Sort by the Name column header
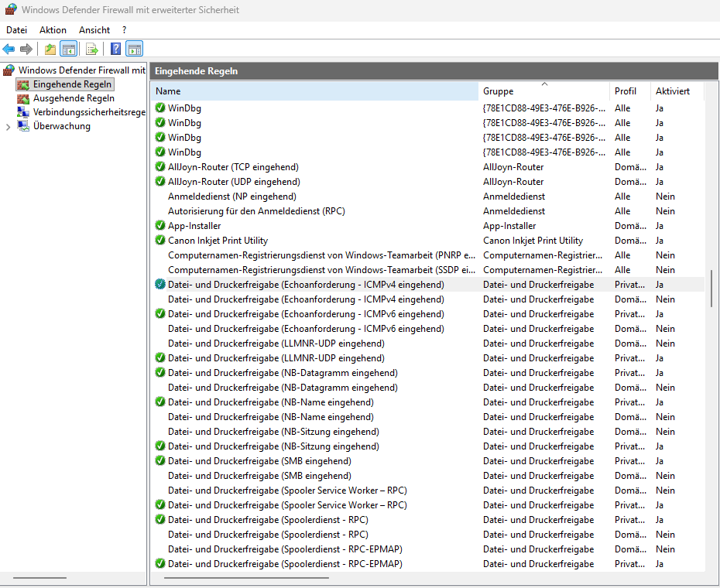Viewport: 720px width, 588px height. click(314, 91)
